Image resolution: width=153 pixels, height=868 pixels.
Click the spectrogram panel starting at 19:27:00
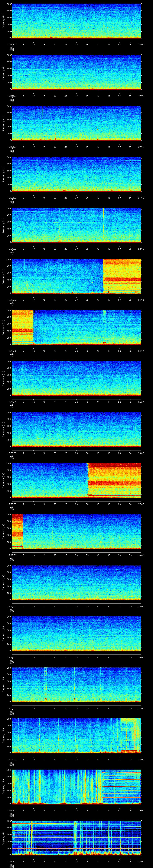click(76, 531)
